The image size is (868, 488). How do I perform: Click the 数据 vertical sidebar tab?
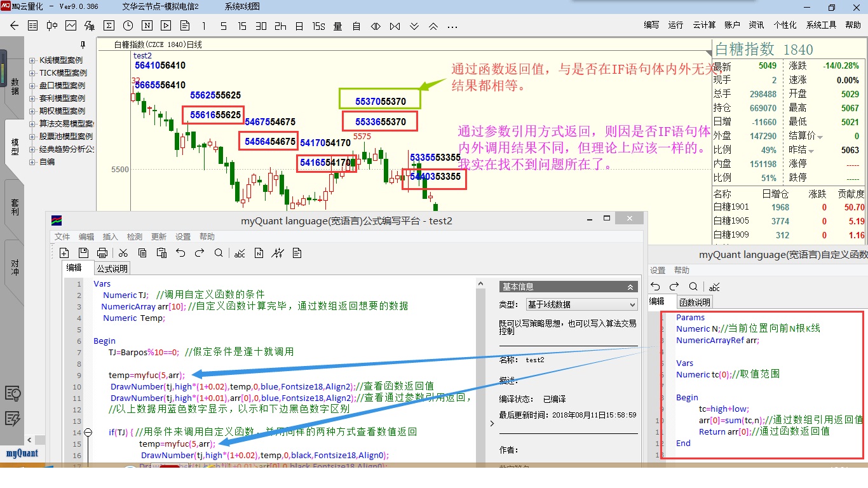15,86
